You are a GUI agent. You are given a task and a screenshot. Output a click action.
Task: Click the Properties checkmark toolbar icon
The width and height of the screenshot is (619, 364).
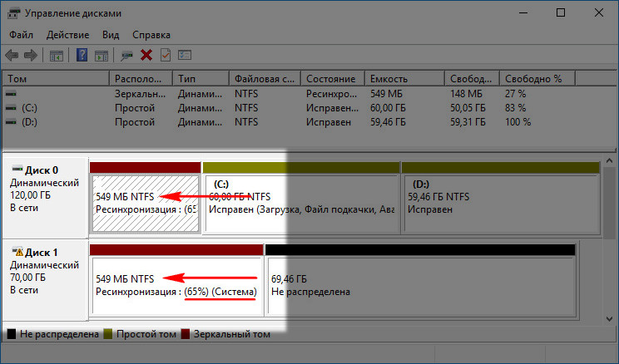click(x=166, y=55)
